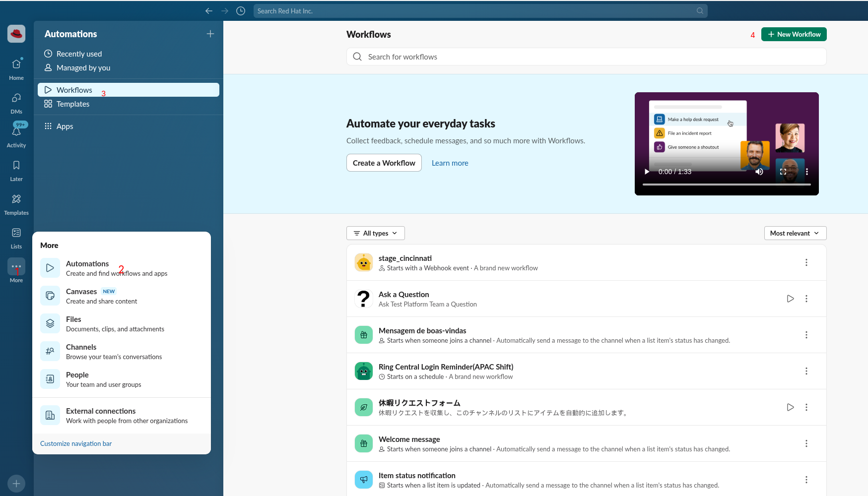Viewport: 868px width, 496px height.
Task: Click the Search for workflows field
Action: click(587, 57)
